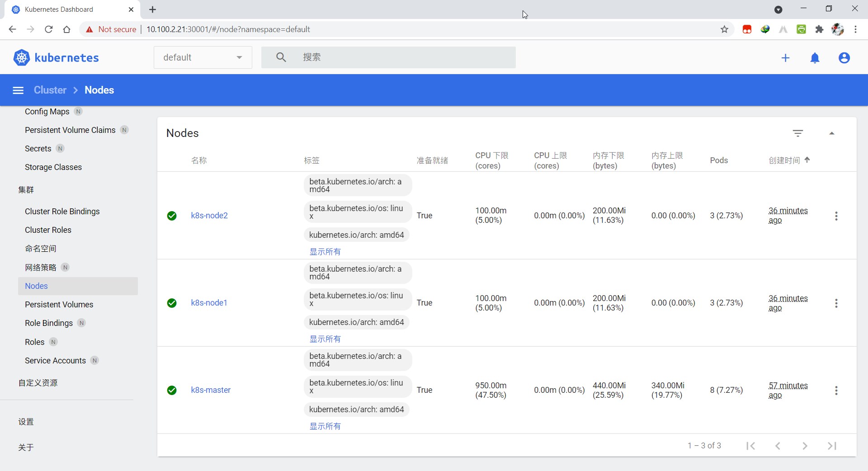Go to next page of nodes

[x=805, y=446]
